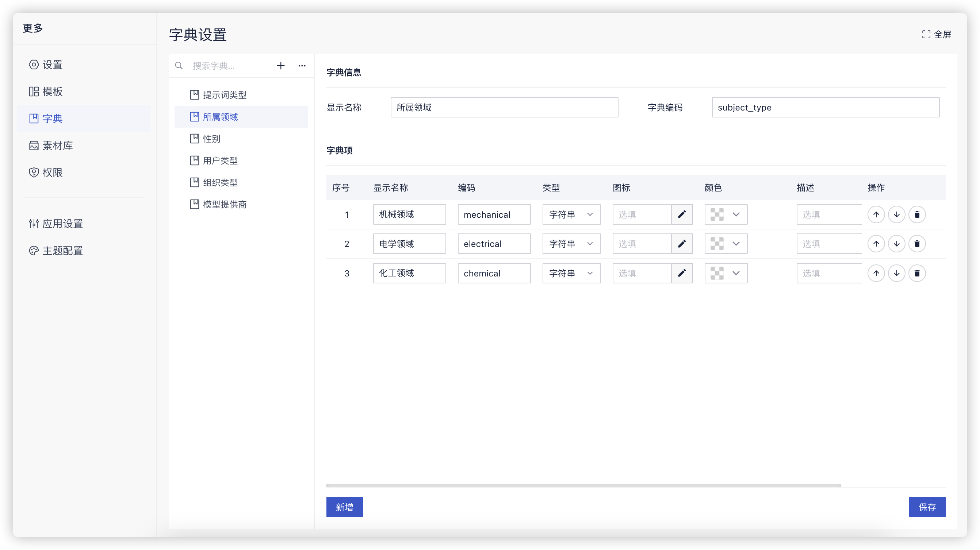Go to the 主题配置 menu item
The height and width of the screenshot is (550, 980).
62,251
